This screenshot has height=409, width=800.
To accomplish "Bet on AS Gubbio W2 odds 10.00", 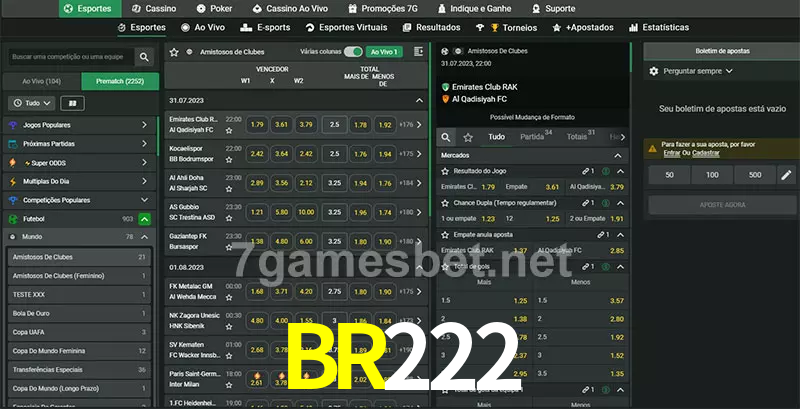I will click(x=306, y=212).
